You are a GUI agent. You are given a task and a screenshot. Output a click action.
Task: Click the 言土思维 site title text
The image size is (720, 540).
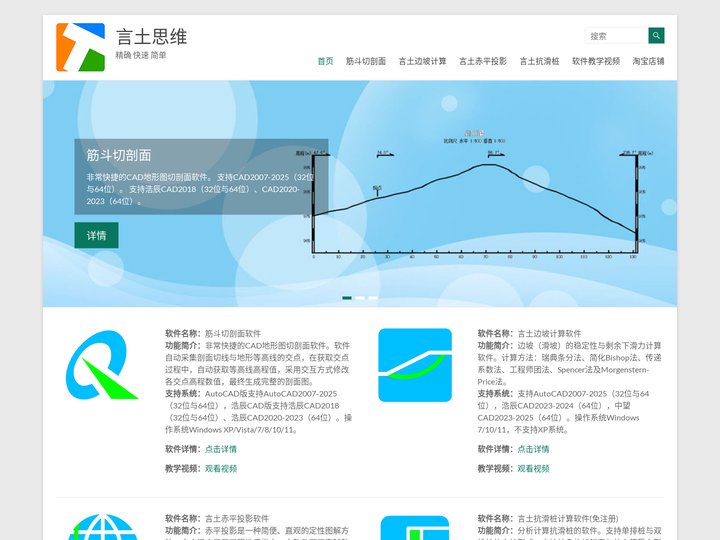[x=152, y=37]
